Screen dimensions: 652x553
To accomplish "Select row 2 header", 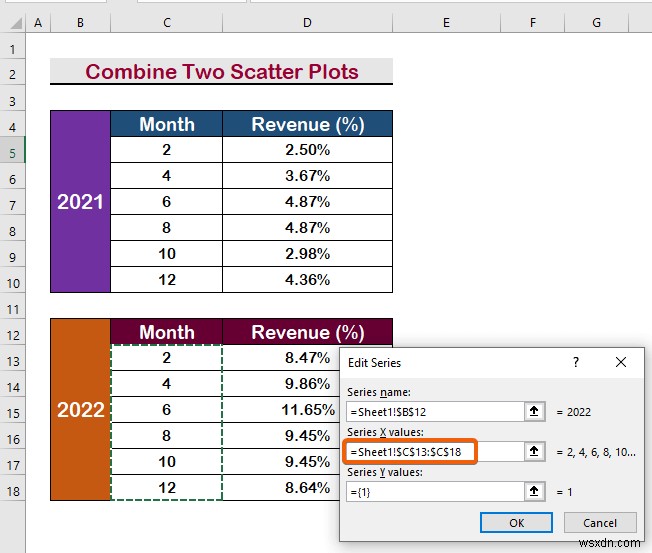I will tap(12, 74).
